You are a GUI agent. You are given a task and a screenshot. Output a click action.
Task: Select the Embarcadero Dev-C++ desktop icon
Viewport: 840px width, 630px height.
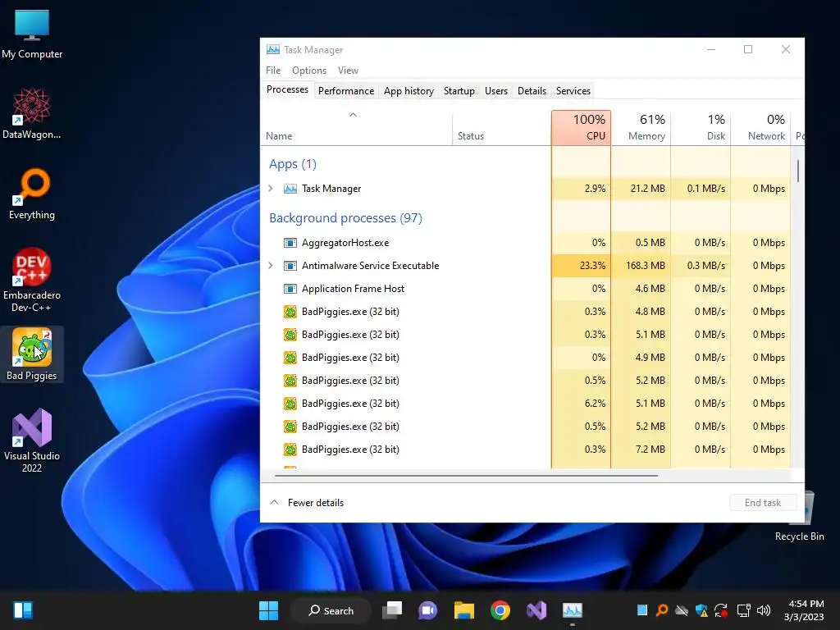tap(32, 279)
